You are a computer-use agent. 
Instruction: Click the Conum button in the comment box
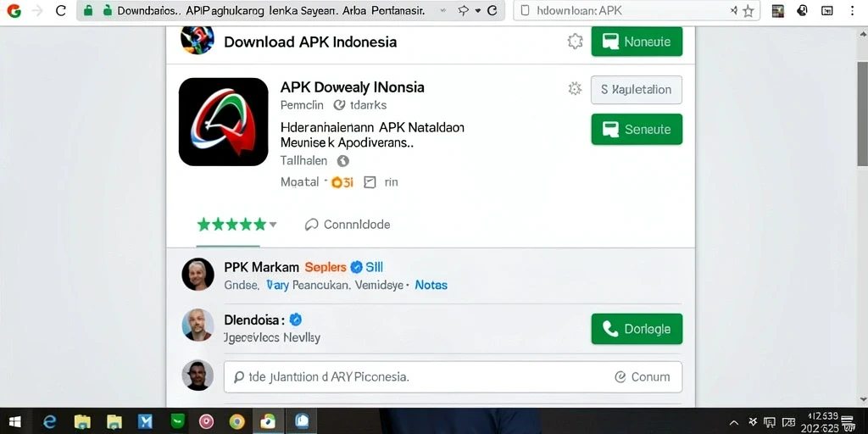coord(643,377)
